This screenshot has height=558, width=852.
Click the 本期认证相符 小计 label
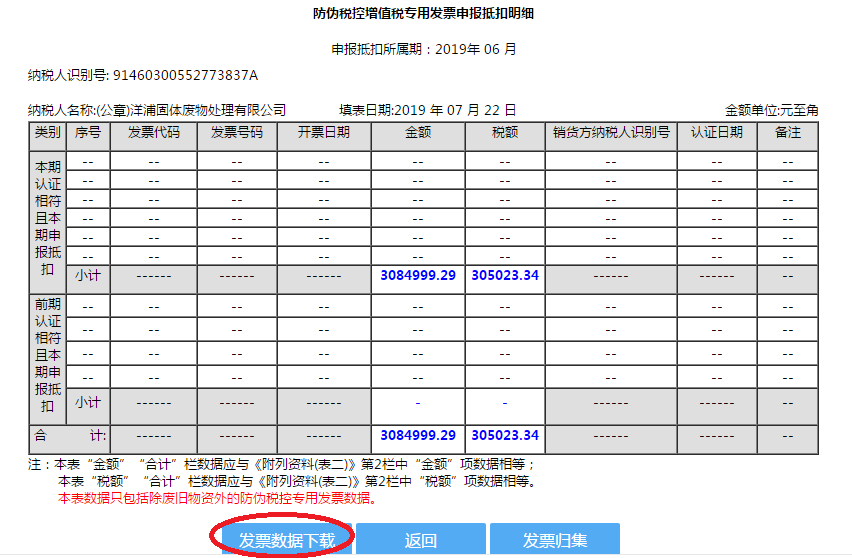coord(88,275)
